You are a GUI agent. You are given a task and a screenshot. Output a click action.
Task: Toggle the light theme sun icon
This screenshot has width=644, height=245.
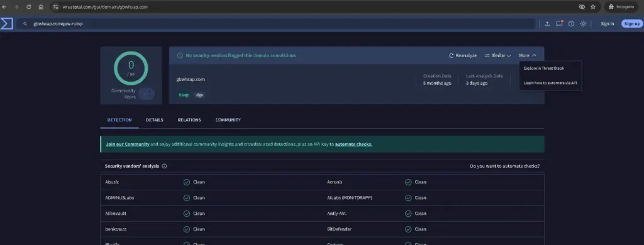click(x=583, y=24)
